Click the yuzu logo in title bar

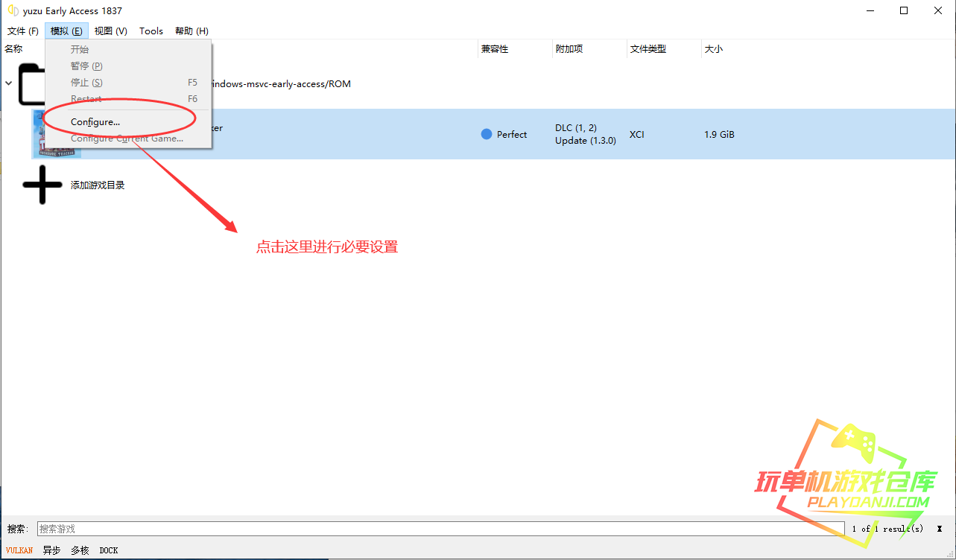(x=13, y=11)
